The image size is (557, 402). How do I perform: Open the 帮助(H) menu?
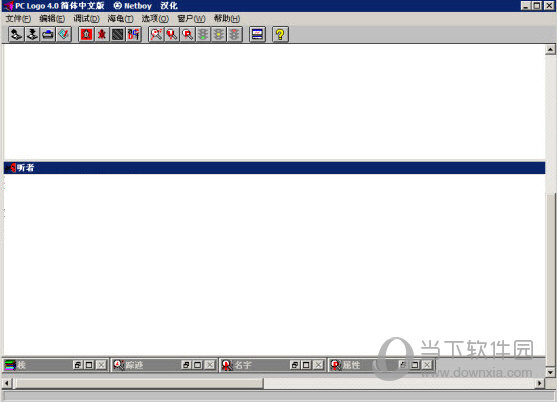pos(227,18)
